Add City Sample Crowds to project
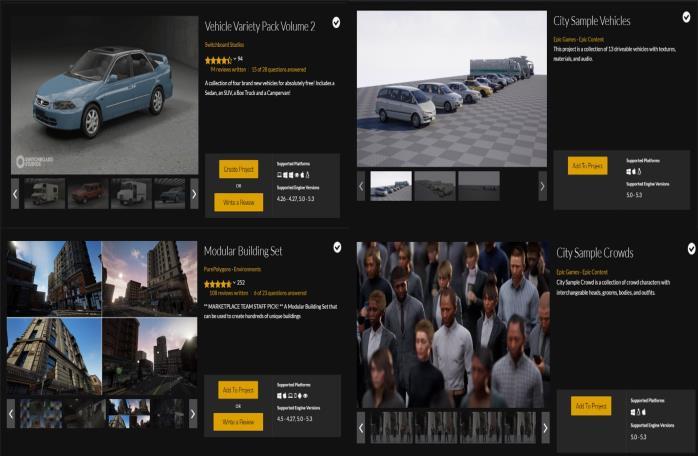Image resolution: width=698 pixels, height=456 pixels. coord(591,406)
